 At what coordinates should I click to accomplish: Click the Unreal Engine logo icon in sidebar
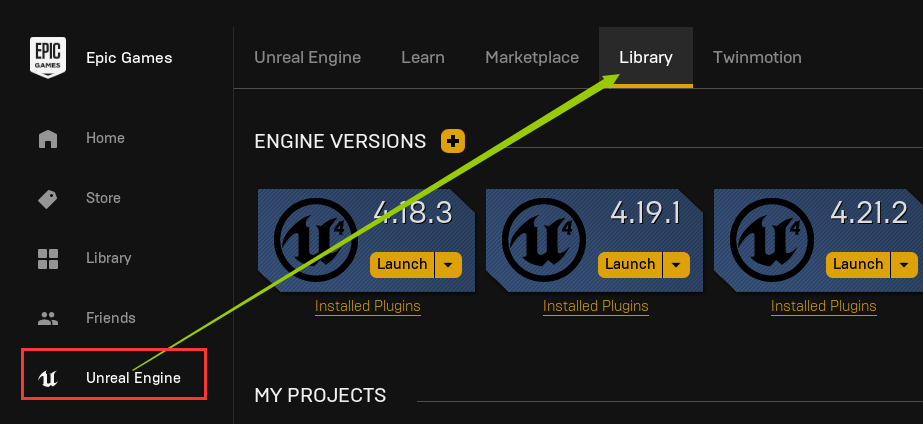[48, 378]
